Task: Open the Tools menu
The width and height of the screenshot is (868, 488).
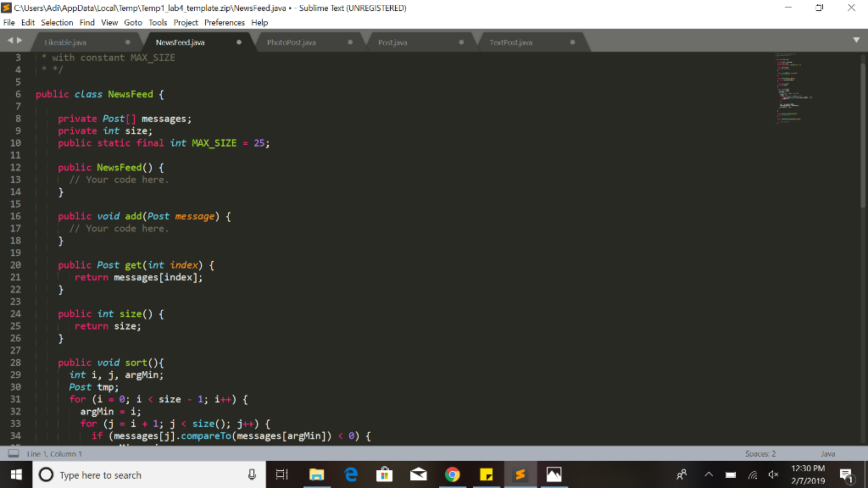Action: pyautogui.click(x=158, y=23)
